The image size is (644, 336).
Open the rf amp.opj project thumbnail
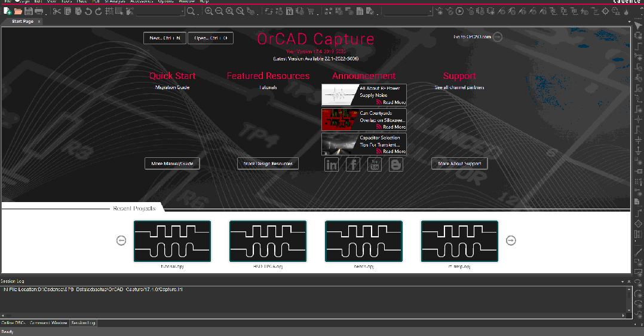pyautogui.click(x=459, y=242)
